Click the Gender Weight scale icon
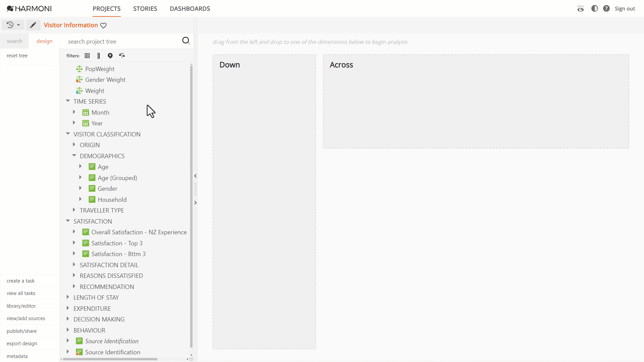Screen dimensions: 644x362 (x=79, y=80)
